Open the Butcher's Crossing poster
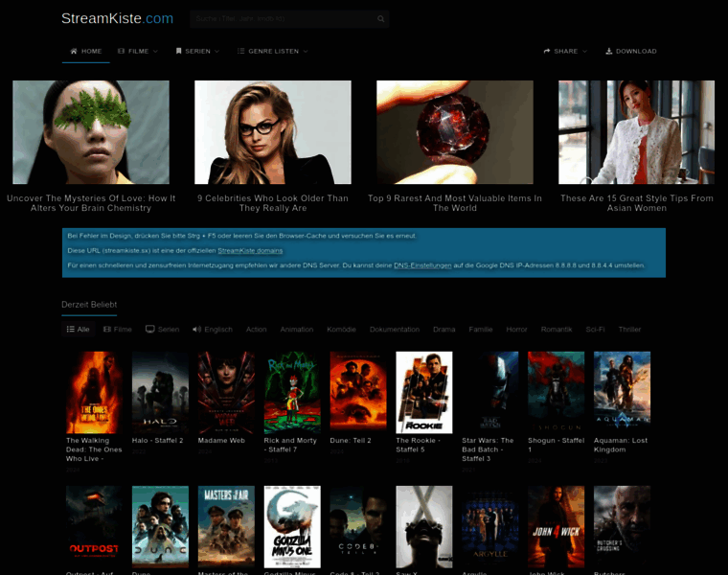 pos(622,527)
